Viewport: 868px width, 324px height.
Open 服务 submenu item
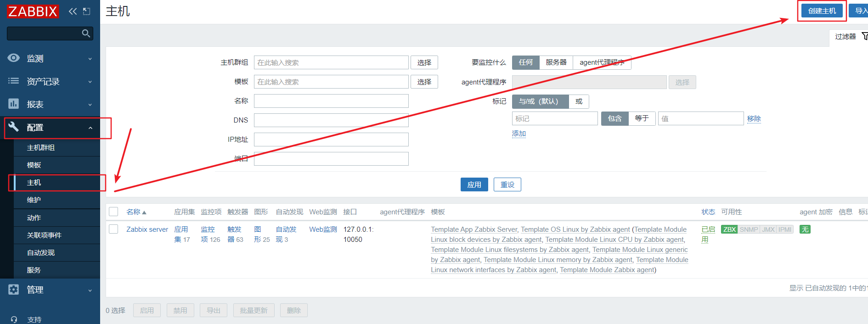[57, 270]
